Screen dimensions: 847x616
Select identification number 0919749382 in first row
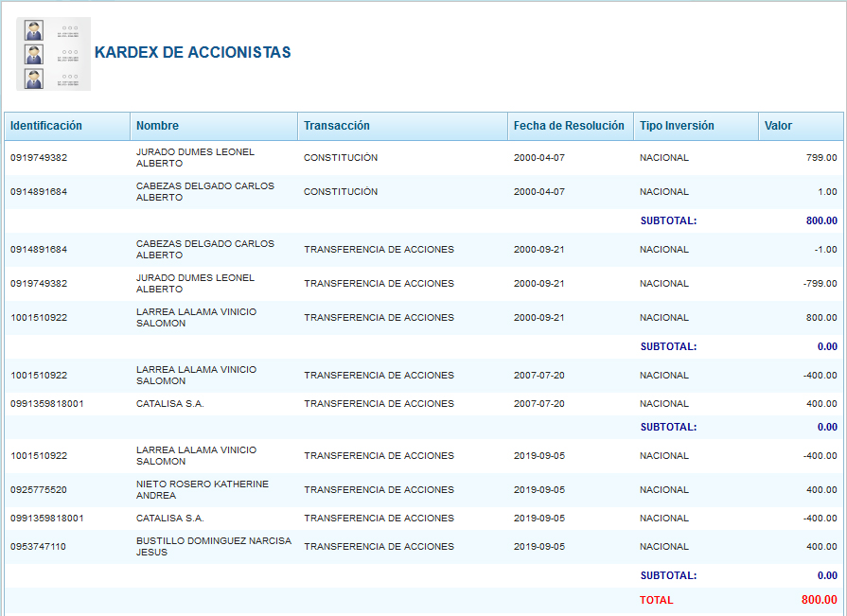pyautogui.click(x=39, y=158)
